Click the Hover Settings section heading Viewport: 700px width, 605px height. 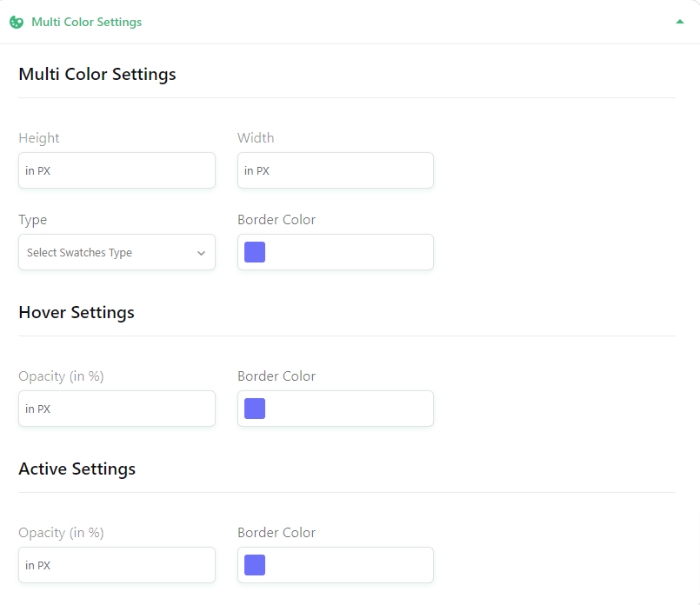(x=77, y=312)
